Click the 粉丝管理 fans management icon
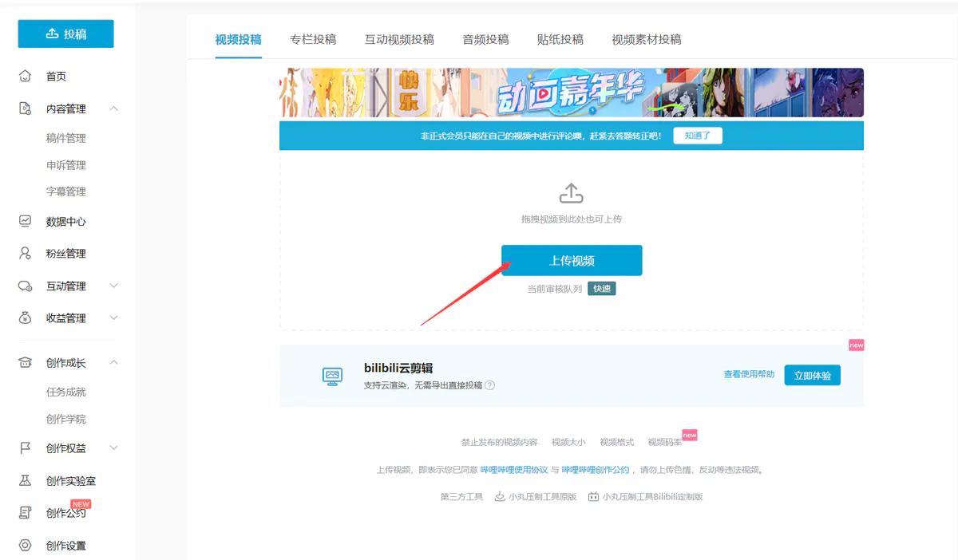This screenshot has height=560, width=958. (25, 253)
